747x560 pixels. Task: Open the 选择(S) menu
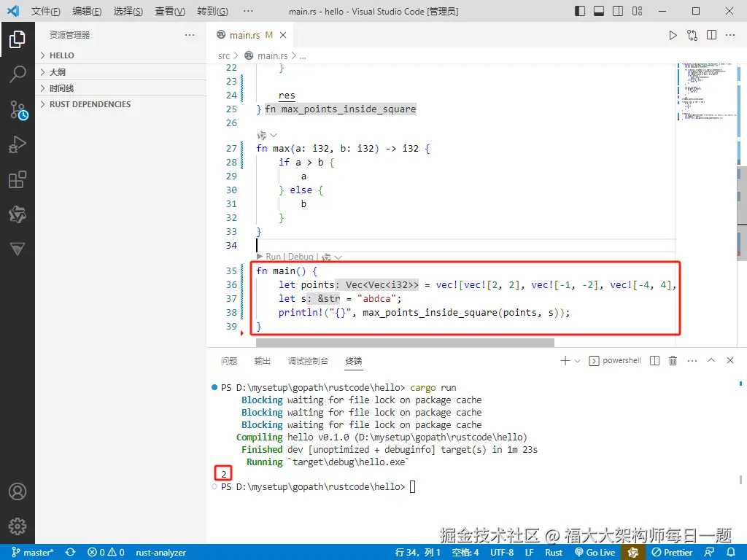click(128, 11)
